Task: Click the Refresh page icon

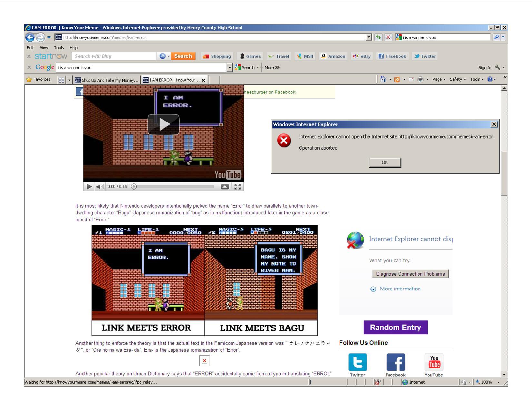Action: click(x=378, y=37)
